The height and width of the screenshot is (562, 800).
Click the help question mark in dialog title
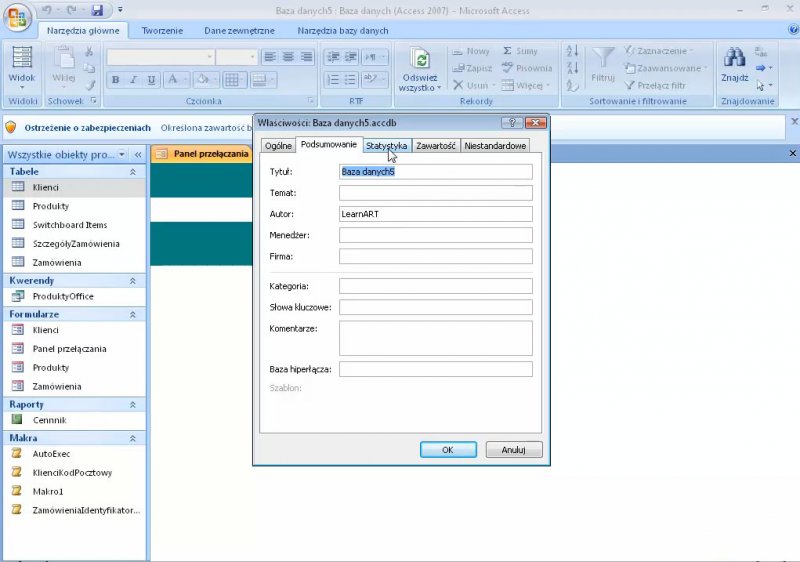(x=513, y=122)
